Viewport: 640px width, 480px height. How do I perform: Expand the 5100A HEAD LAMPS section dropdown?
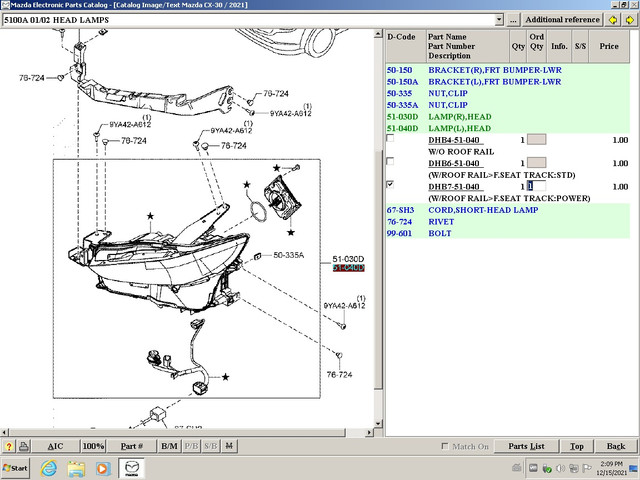tap(499, 20)
